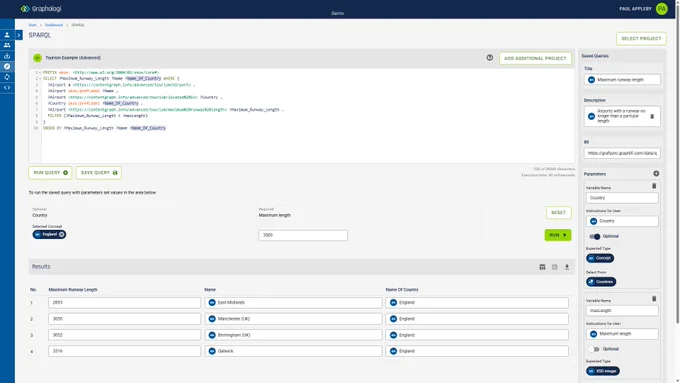Click the saved query IRI field
Viewport: 680px width, 383px height.
click(x=622, y=153)
